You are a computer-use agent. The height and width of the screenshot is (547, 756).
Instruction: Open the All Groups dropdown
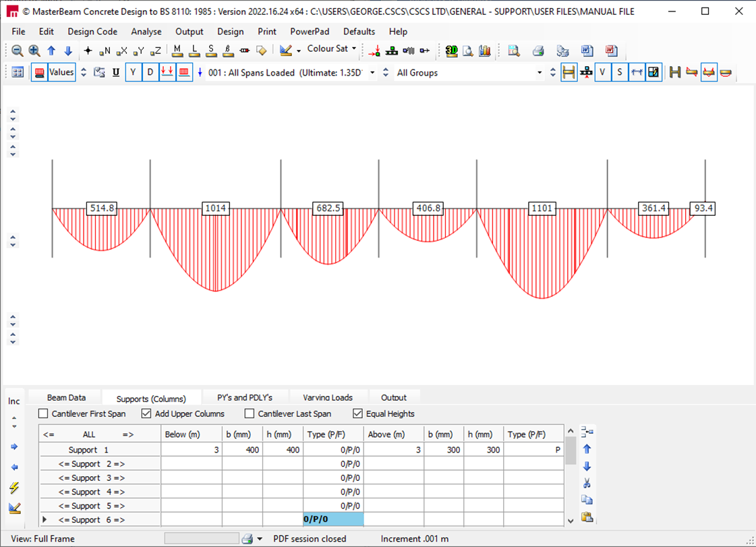(539, 73)
